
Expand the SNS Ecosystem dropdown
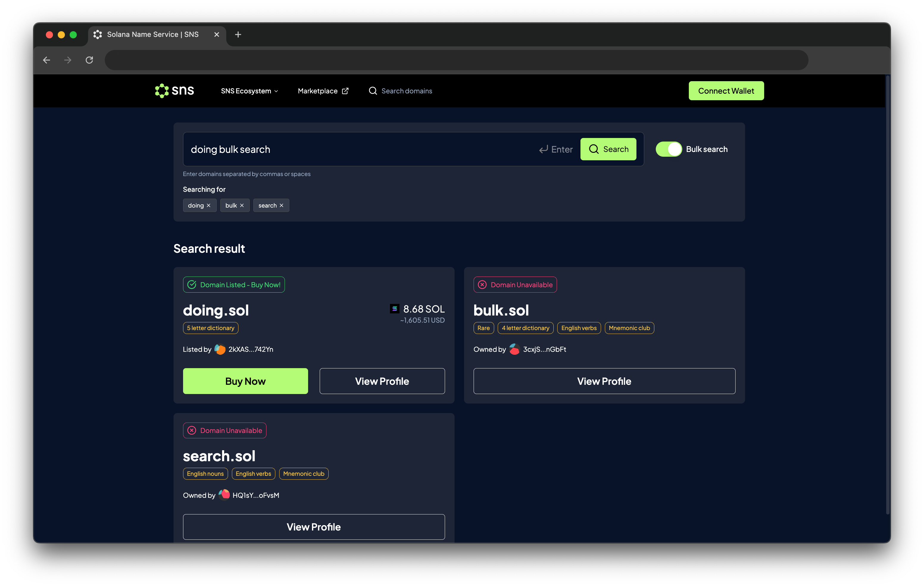point(249,91)
